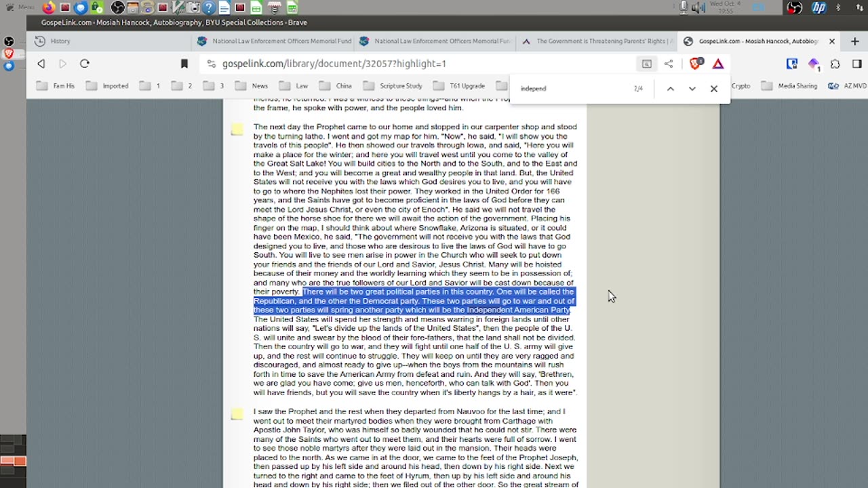Toggle the sidebar panel button

coord(857,64)
